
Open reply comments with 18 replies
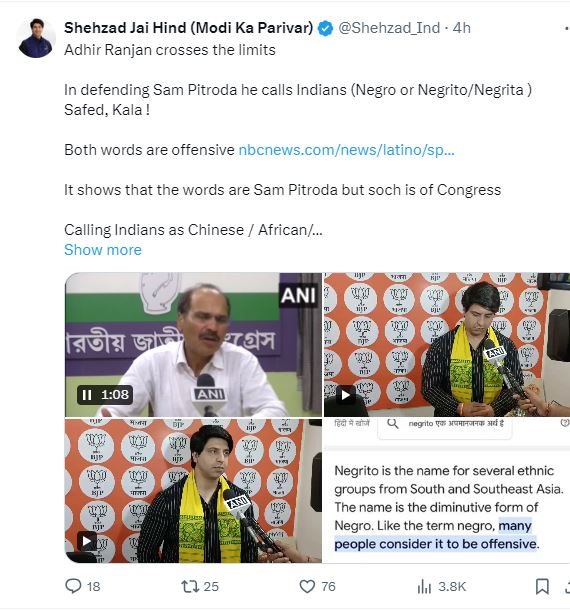pos(82,586)
